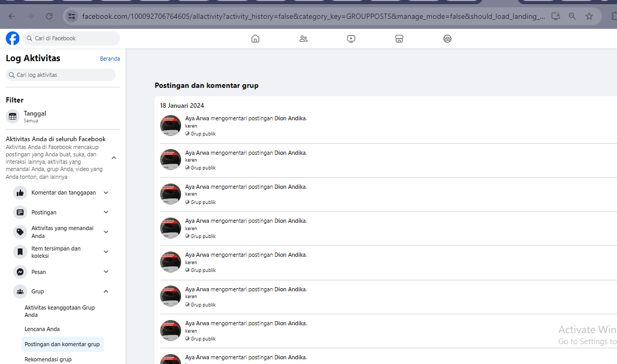This screenshot has height=364, width=617.
Task: Click the thumbs-up icon for Komentar dan tanggapan
Action: (20, 192)
